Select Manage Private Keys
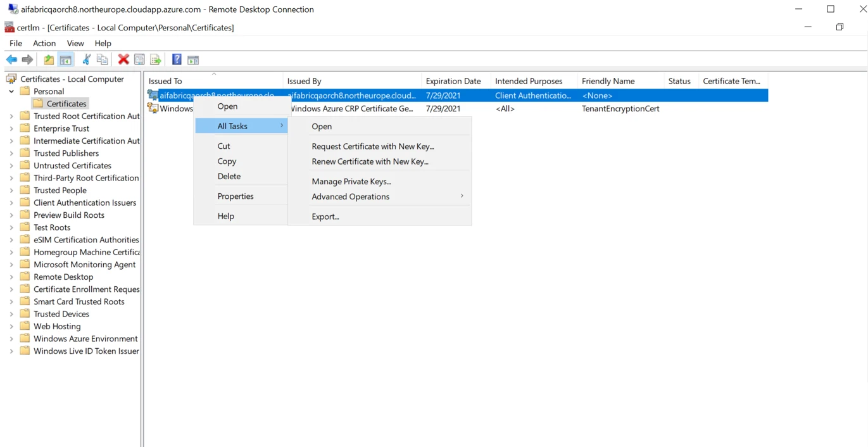Viewport: 868px width, 447px height. (380, 181)
